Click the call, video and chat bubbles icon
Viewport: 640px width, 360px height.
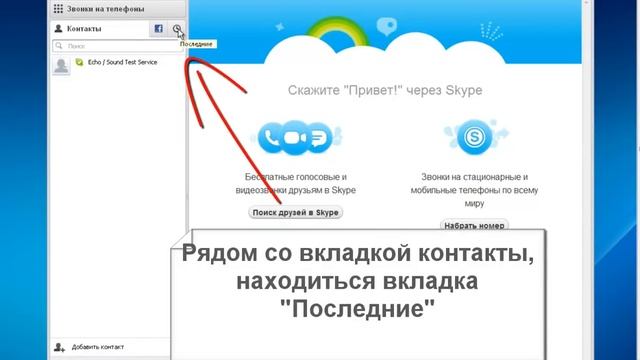(296, 138)
